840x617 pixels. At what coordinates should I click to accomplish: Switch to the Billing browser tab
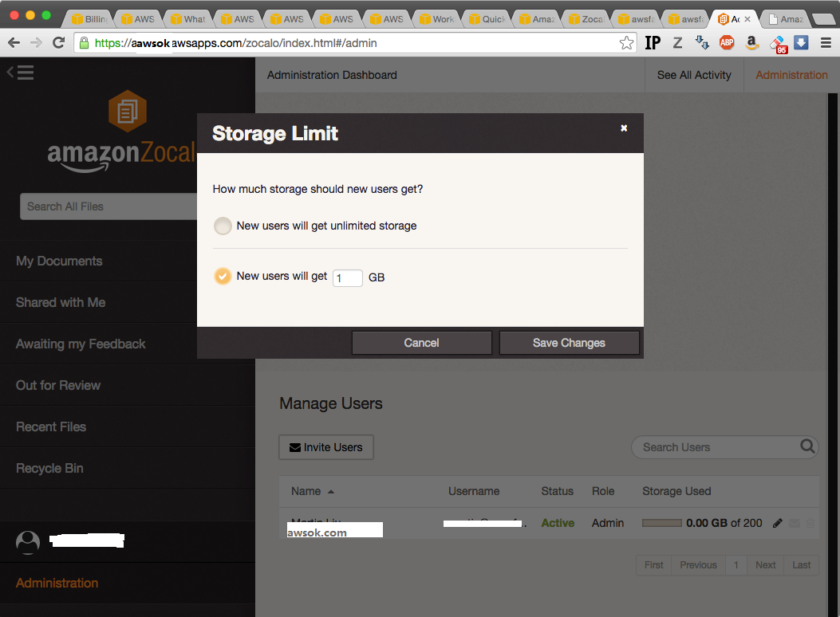pos(89,18)
